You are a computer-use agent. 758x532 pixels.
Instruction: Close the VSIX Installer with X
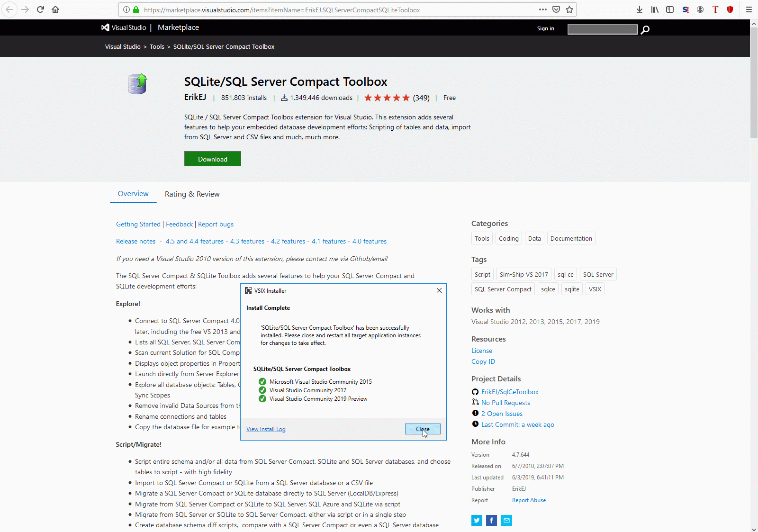439,290
